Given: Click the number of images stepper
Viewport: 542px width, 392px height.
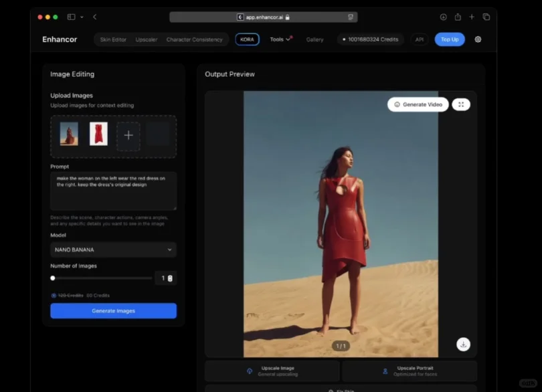Looking at the screenshot, I should [170, 278].
